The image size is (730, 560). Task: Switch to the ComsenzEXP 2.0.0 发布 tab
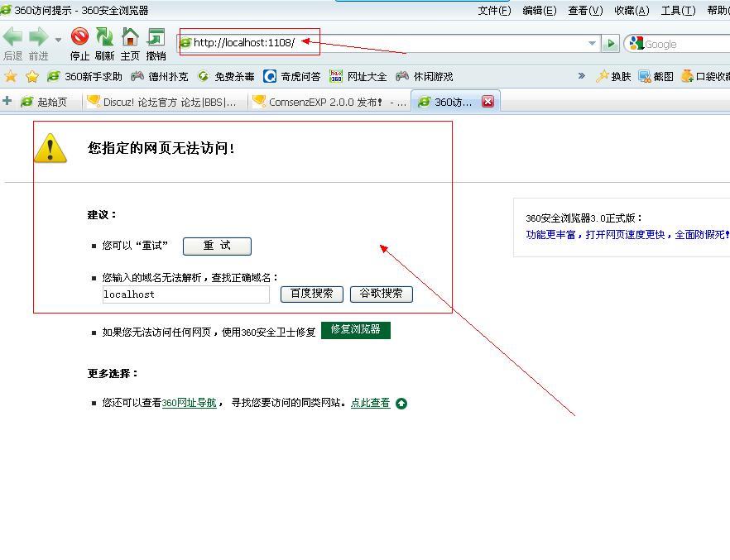[x=330, y=102]
